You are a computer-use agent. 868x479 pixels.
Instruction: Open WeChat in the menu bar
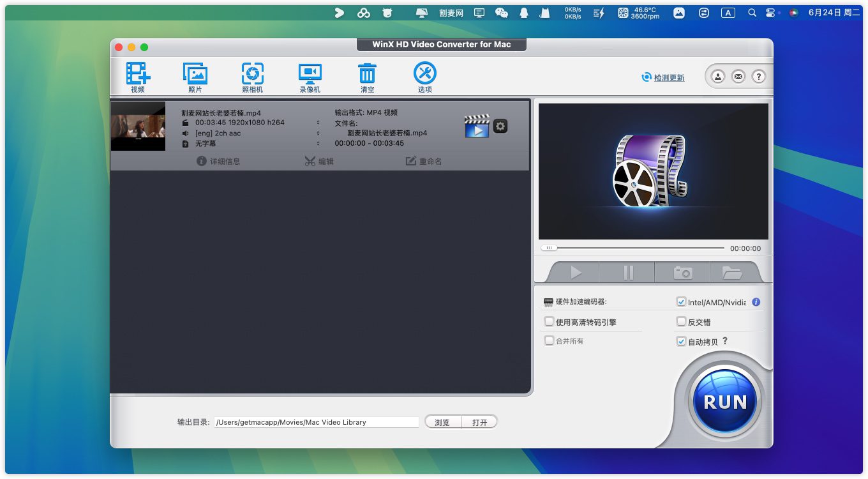coord(502,13)
